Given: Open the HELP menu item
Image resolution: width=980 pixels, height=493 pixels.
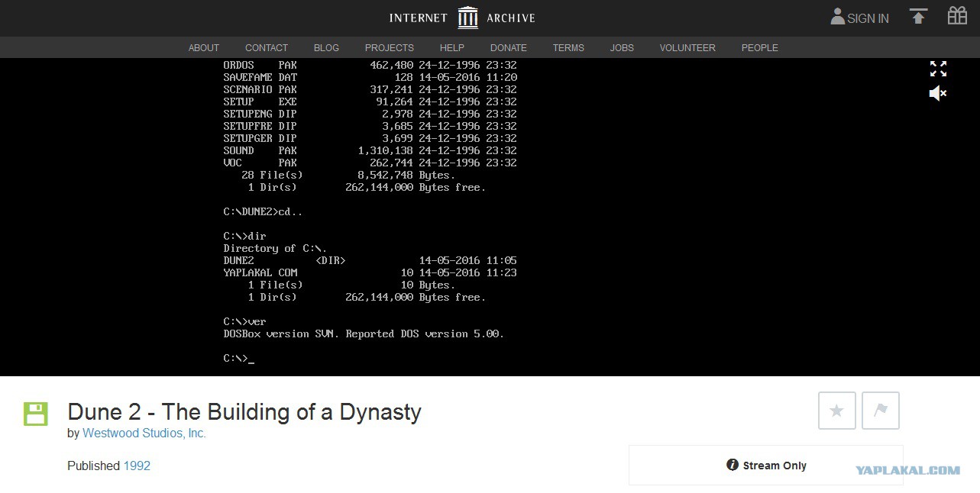Looking at the screenshot, I should [x=452, y=47].
